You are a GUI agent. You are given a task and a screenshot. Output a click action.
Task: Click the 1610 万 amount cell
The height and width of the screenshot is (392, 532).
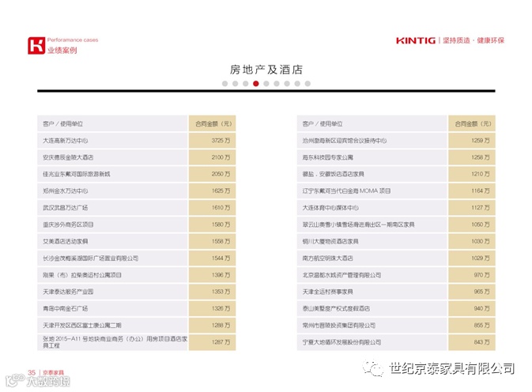coord(212,208)
